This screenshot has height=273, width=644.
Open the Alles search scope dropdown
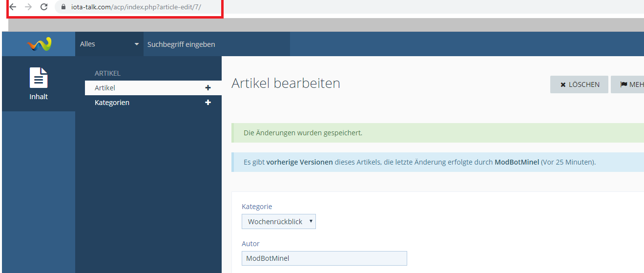pyautogui.click(x=109, y=44)
